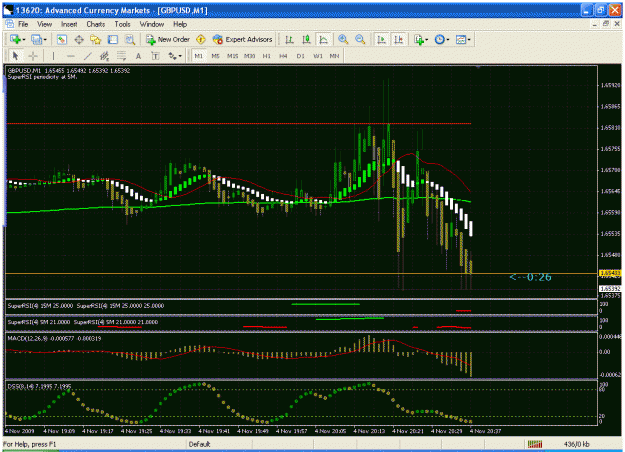Open the File menu
Viewport: 625px width, 452px height.
(x=23, y=24)
